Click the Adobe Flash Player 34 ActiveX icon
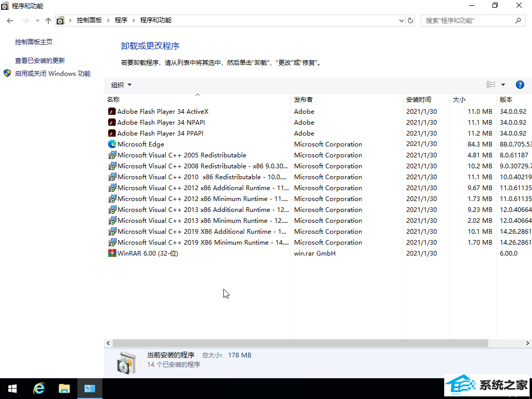 coord(112,112)
